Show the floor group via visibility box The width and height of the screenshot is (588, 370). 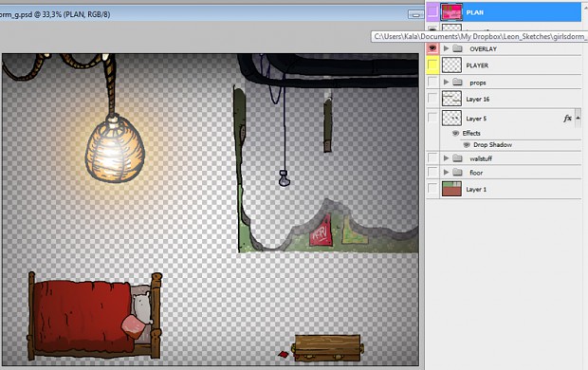[432, 173]
